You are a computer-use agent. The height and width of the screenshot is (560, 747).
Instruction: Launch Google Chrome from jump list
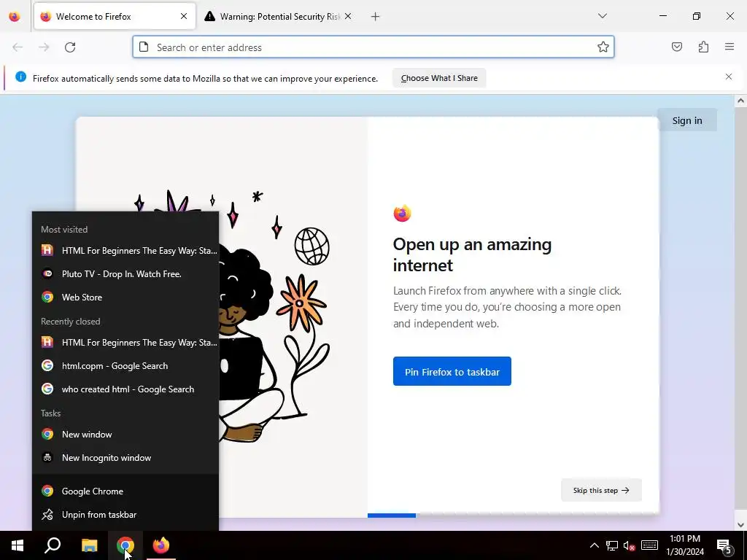(x=125, y=491)
